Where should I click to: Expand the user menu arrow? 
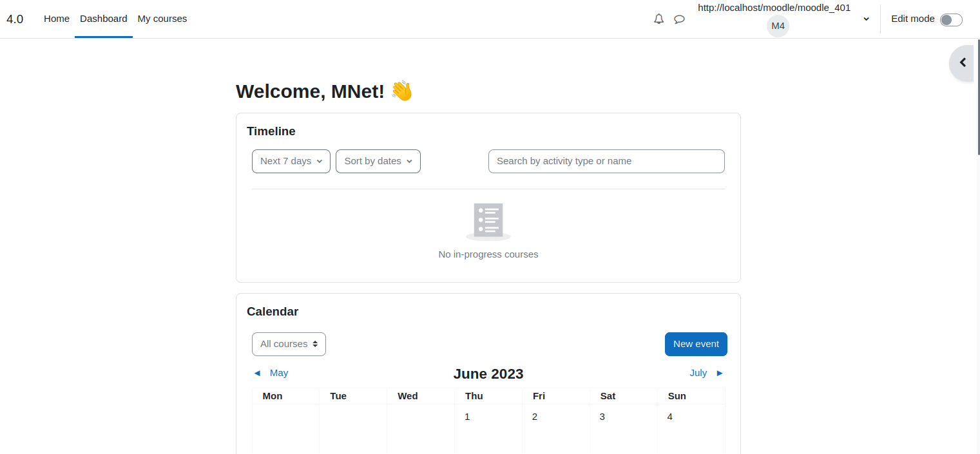(867, 19)
